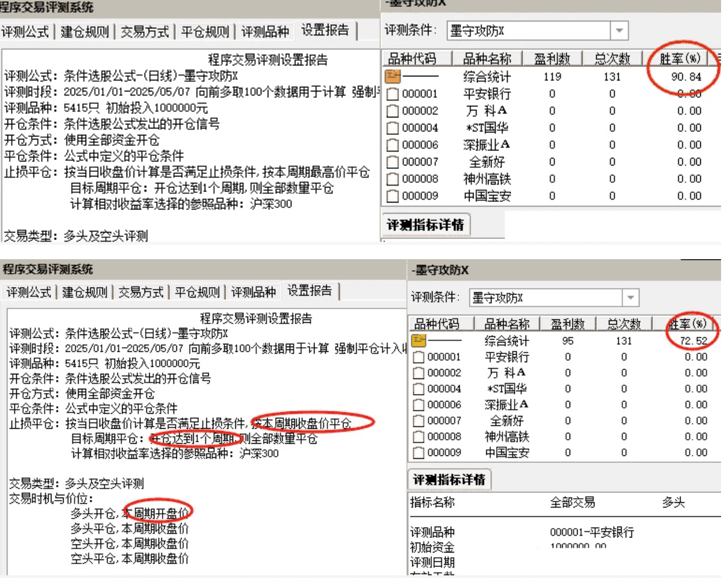Screen dimensions: 728x578
Task: Click the document icon beside 神州高铁
Action: pyautogui.click(x=392, y=179)
